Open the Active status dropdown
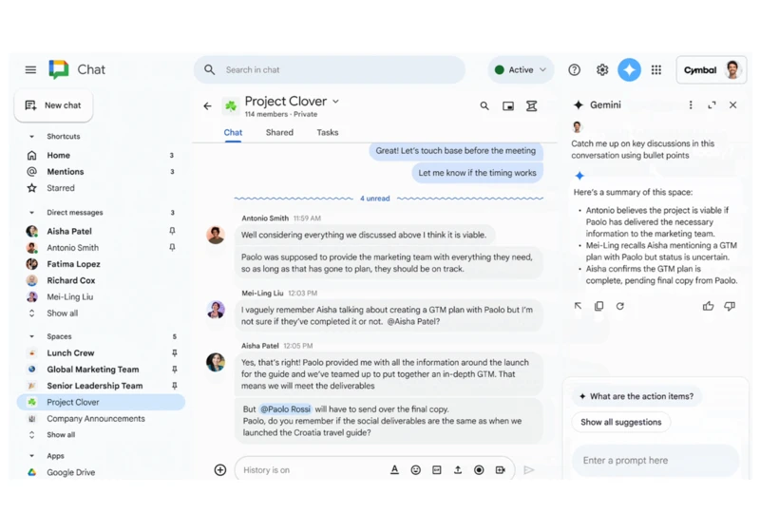Screen dimensions: 760x532 pyautogui.click(x=521, y=69)
